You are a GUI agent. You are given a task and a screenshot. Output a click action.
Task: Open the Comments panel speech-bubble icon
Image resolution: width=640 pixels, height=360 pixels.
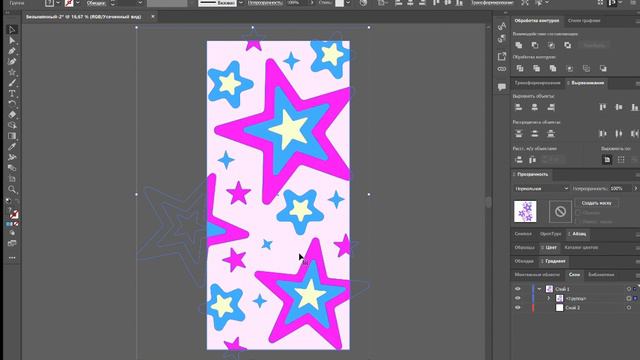coord(502,87)
